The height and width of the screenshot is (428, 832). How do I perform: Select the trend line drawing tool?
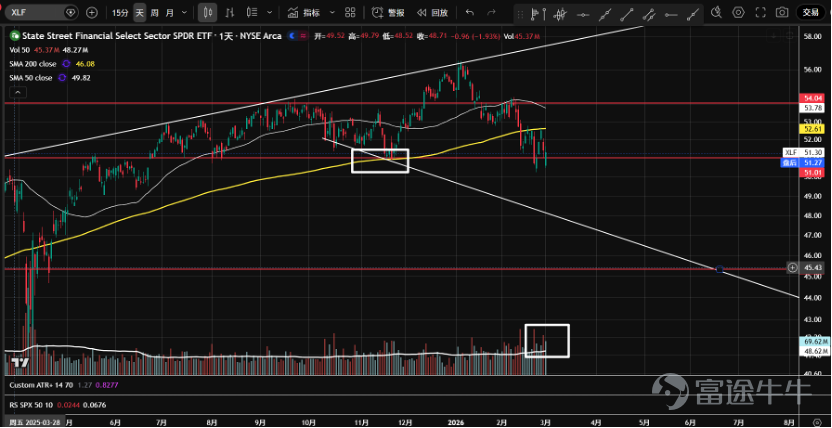[x=626, y=15]
